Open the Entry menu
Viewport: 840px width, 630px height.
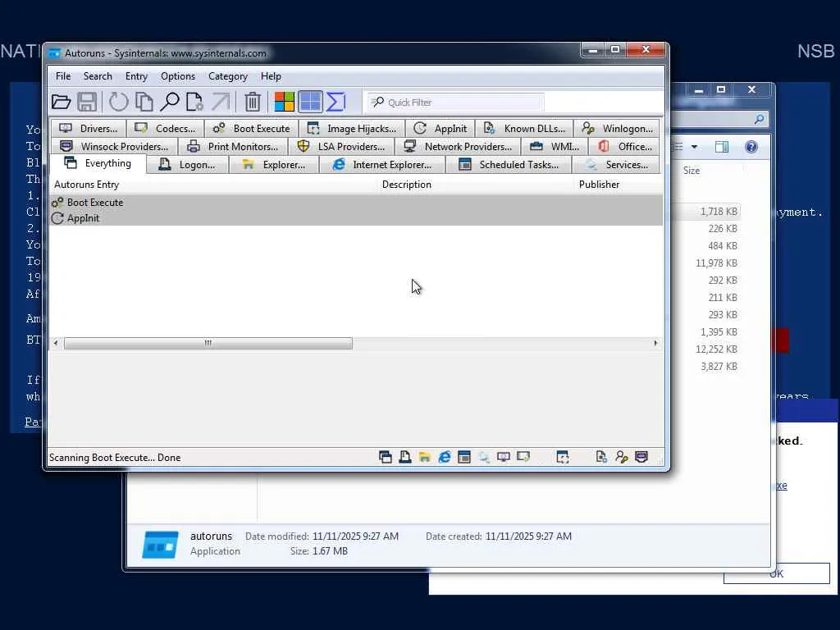coord(137,76)
